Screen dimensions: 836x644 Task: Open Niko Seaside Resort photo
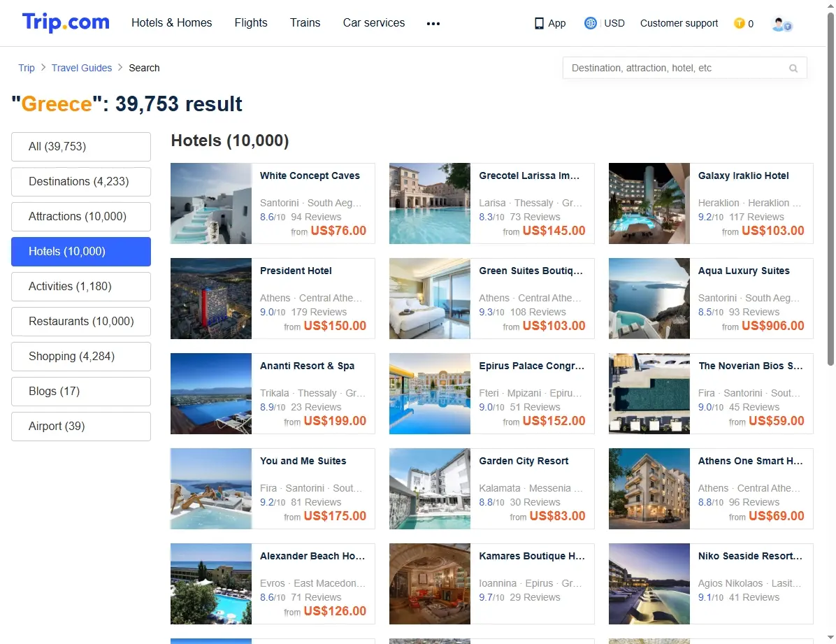[x=649, y=584]
